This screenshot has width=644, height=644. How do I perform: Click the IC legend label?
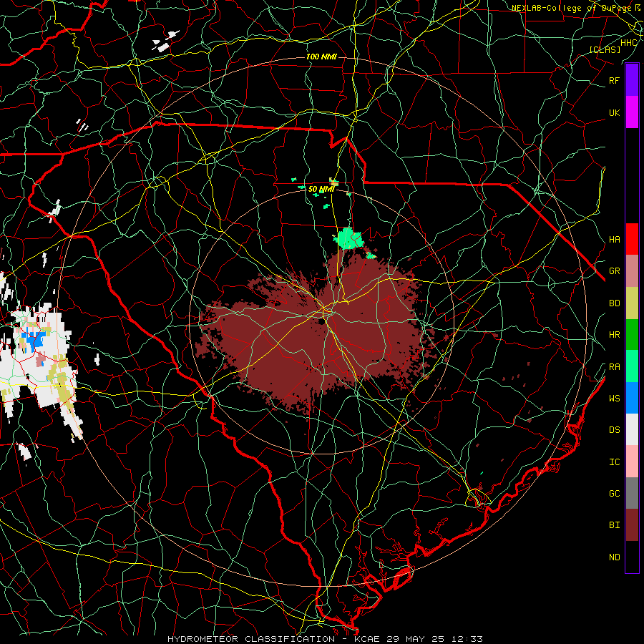(x=614, y=462)
